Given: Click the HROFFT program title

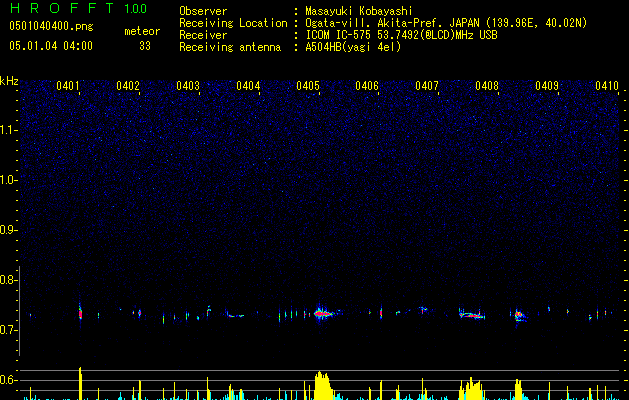Looking at the screenshot, I should pos(62,8).
